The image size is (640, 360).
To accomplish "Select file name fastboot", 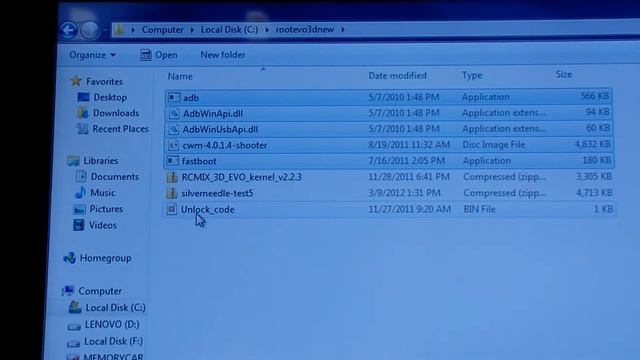I will pyautogui.click(x=199, y=161).
